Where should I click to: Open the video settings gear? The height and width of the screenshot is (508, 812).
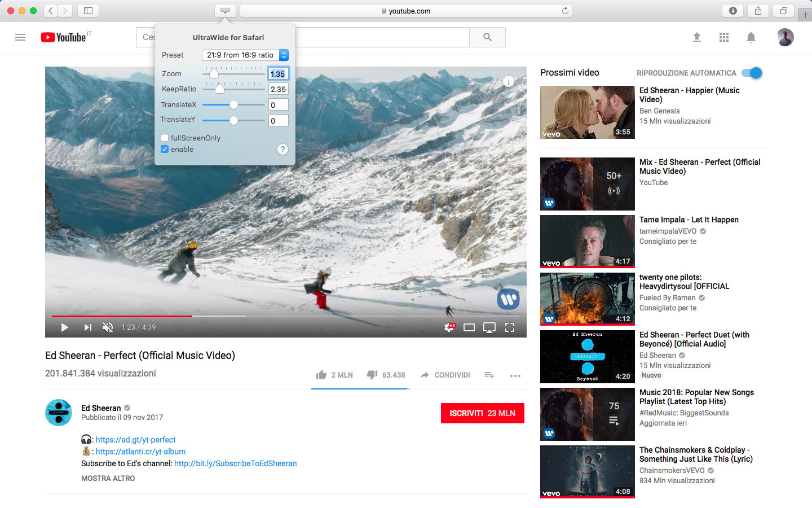[449, 327]
